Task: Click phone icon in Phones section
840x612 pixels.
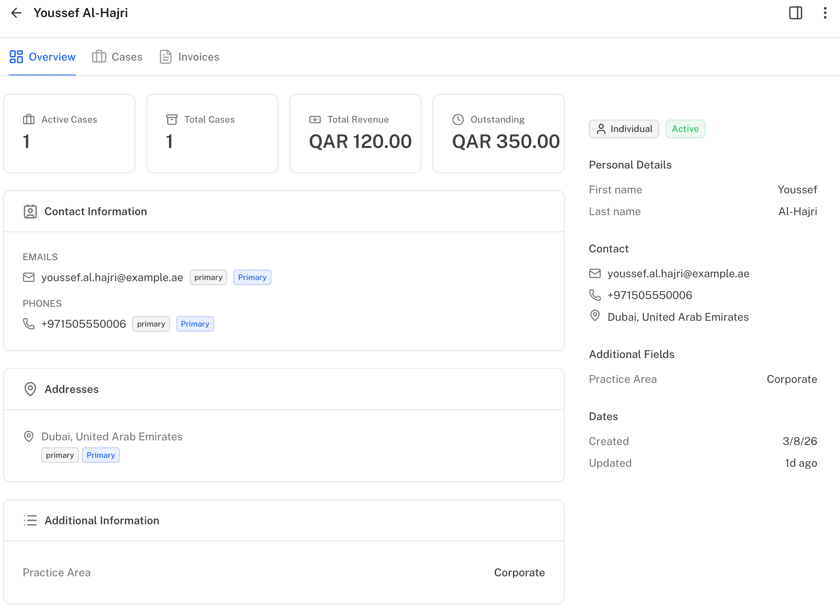Action: 29,324
